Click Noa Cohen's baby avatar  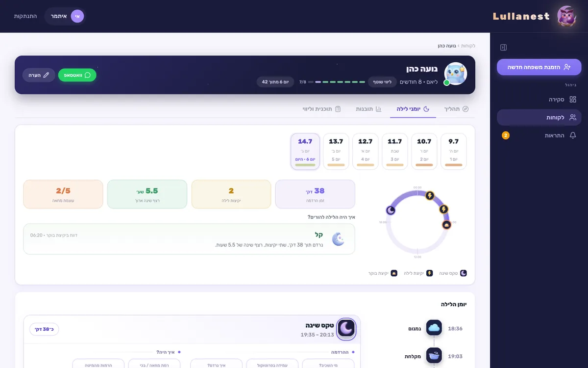click(456, 74)
